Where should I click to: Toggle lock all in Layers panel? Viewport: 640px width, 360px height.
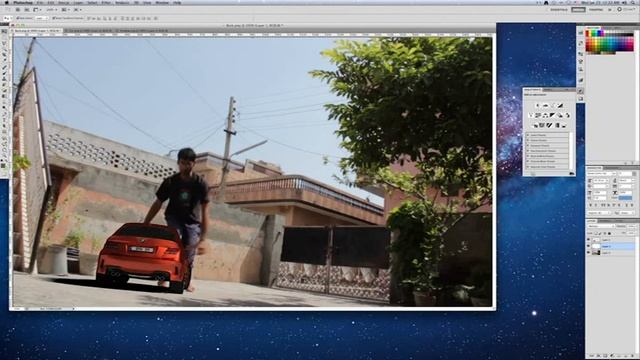click(x=609, y=233)
